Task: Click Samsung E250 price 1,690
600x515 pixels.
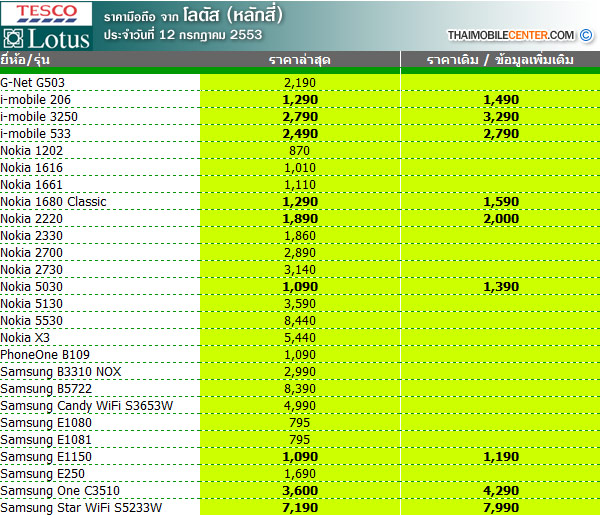Action: coord(300,474)
